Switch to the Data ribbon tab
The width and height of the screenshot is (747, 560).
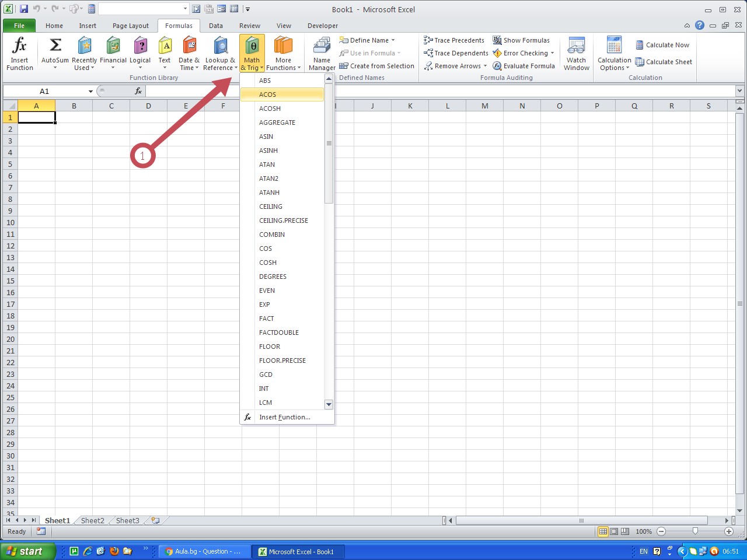tap(215, 26)
